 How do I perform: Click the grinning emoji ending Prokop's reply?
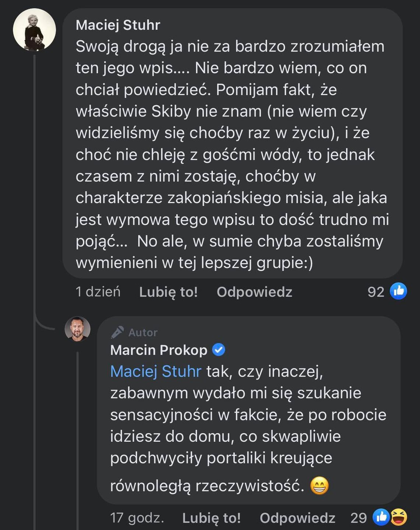(319, 485)
